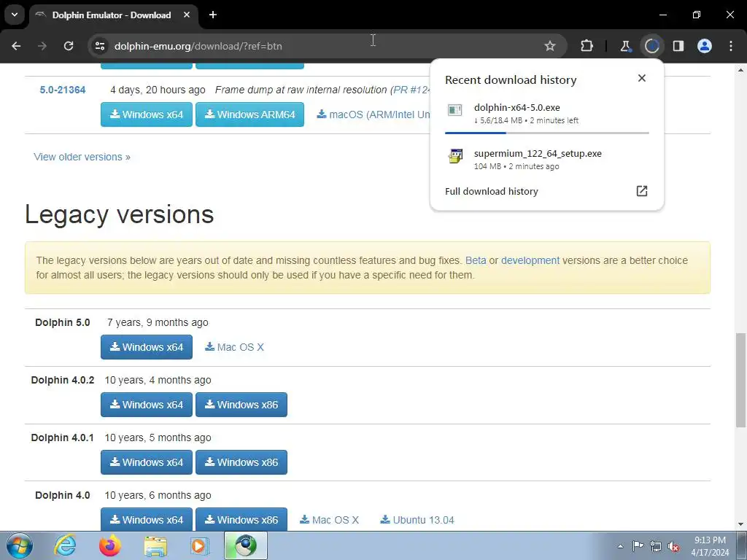747x560 pixels.
Task: Switch to Supermium browser taskbar button
Action: point(245,545)
